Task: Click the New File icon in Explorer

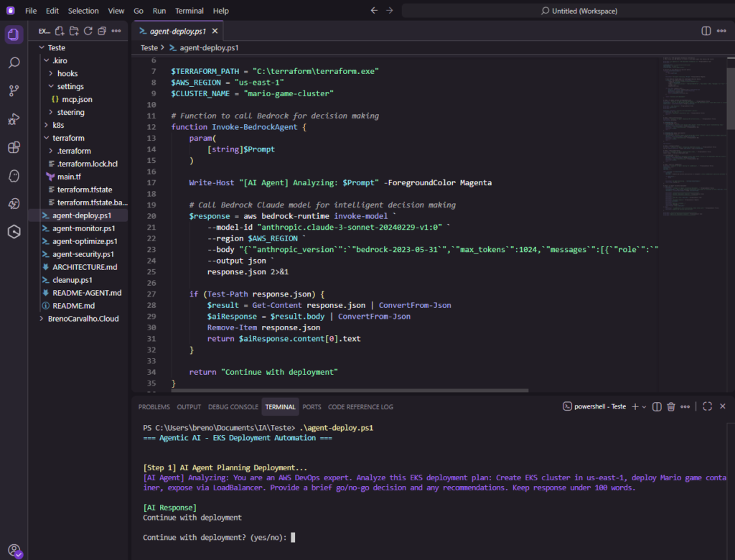Action: point(60,31)
